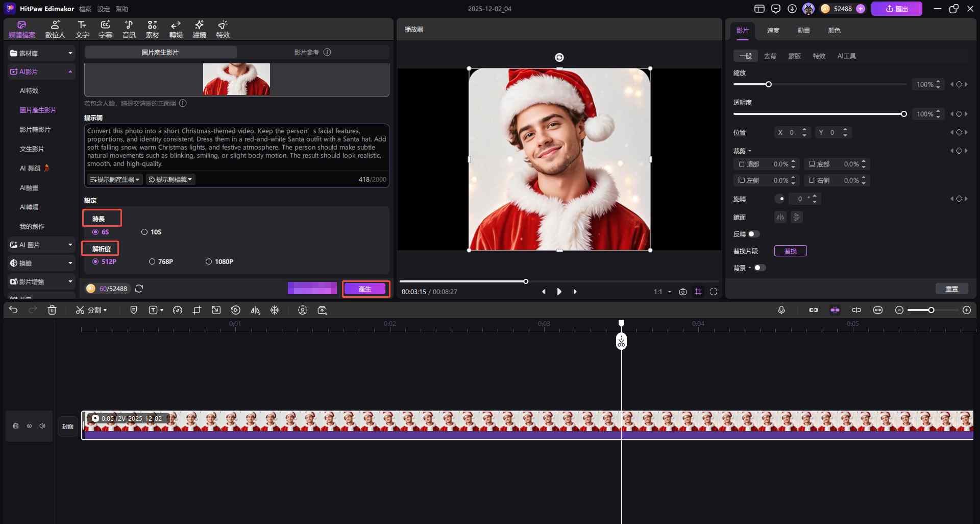
Task: Open the 濾鏡 filter tool
Action: pyautogui.click(x=199, y=29)
